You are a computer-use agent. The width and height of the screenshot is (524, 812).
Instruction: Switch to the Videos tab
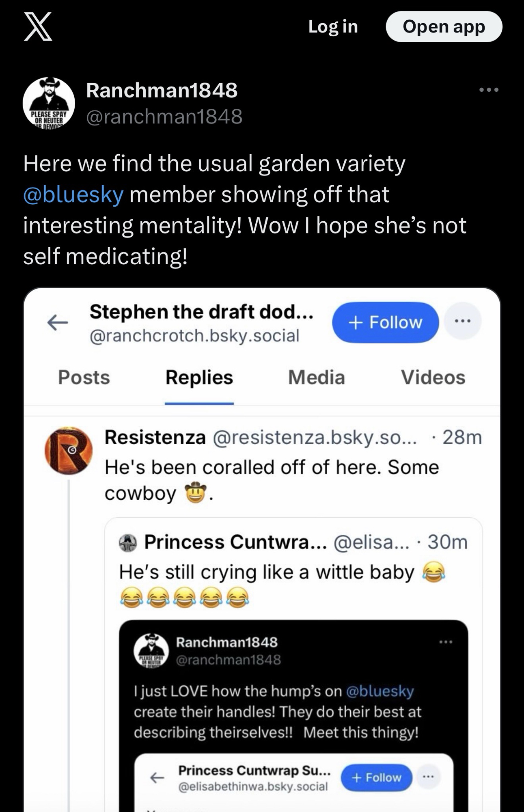pyautogui.click(x=433, y=377)
